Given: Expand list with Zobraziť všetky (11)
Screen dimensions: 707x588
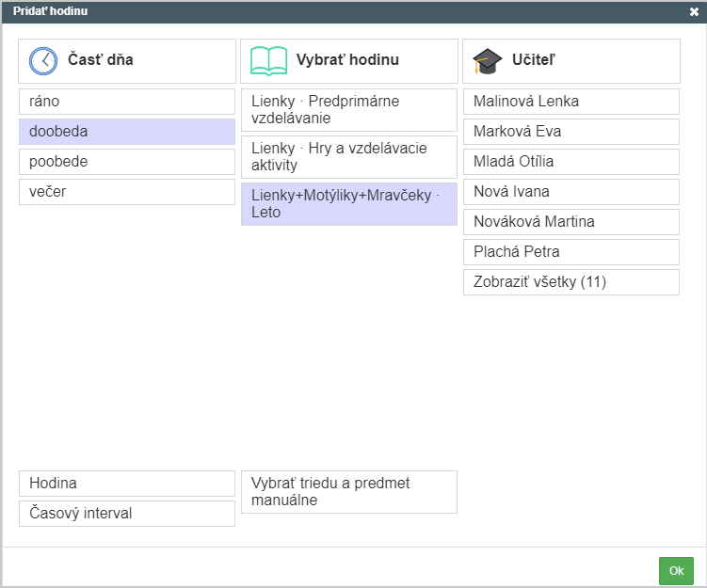Looking at the screenshot, I should click(x=571, y=282).
